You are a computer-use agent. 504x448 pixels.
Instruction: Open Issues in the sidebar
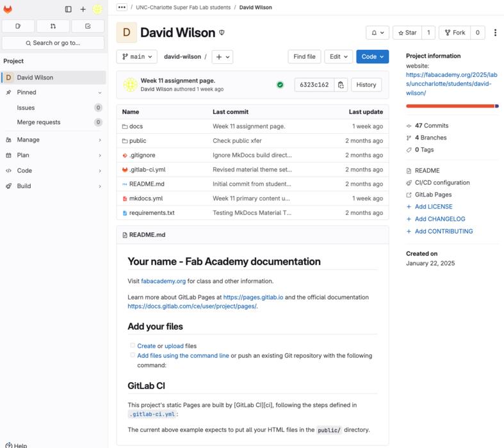tap(53, 108)
